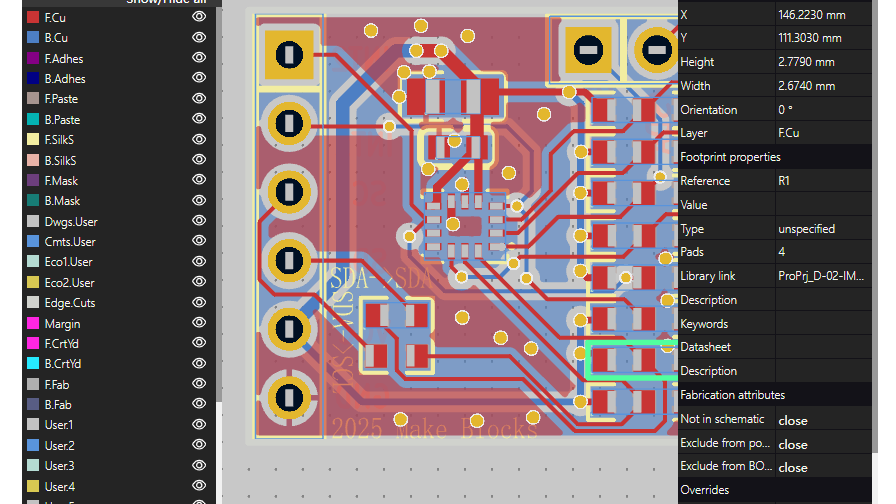Toggle the 'Not in schematic' value
The height and width of the screenshot is (504, 896).
tap(793, 420)
